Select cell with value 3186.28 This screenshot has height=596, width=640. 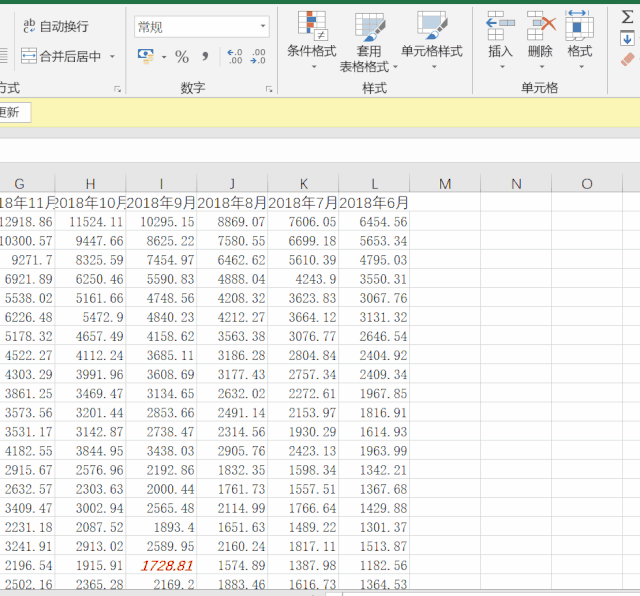pos(232,355)
